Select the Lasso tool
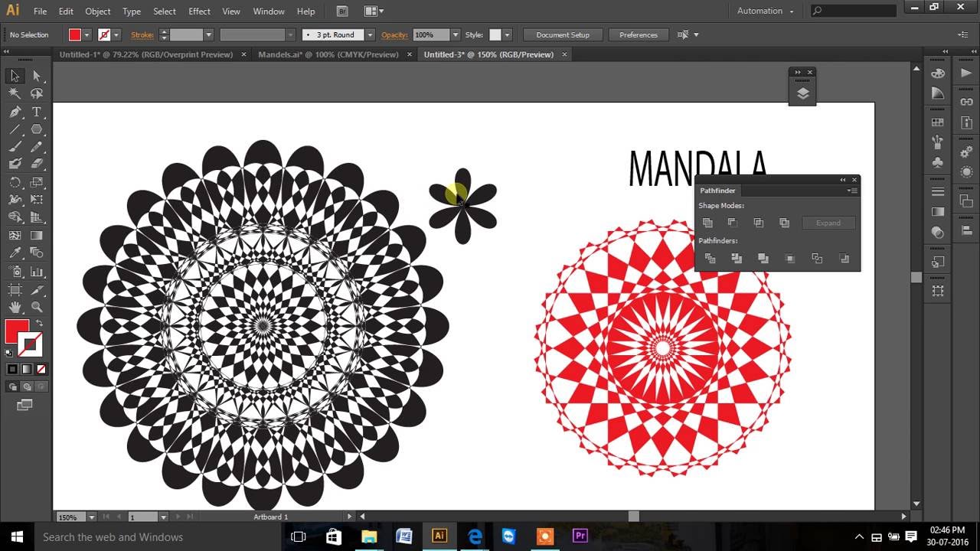The height and width of the screenshot is (551, 980). (36, 93)
